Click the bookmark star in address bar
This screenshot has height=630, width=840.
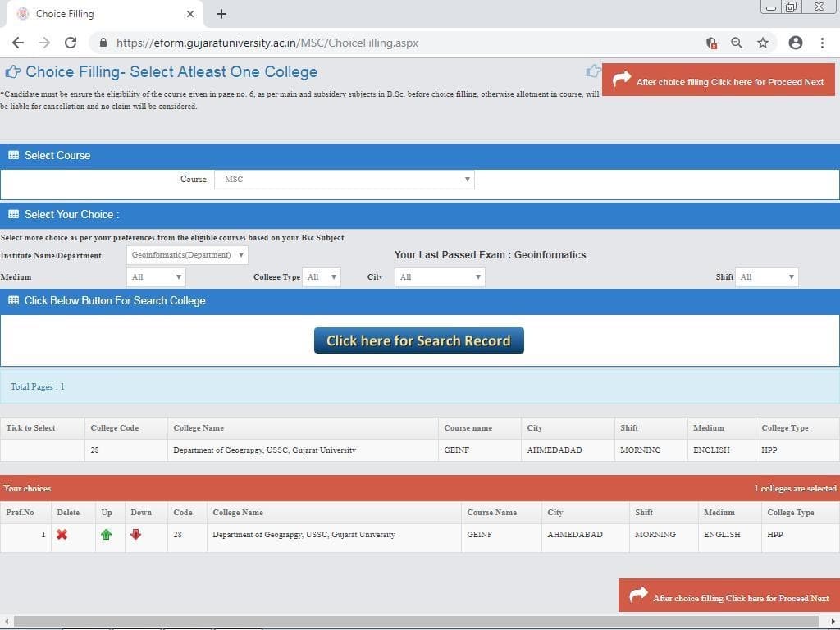point(764,42)
